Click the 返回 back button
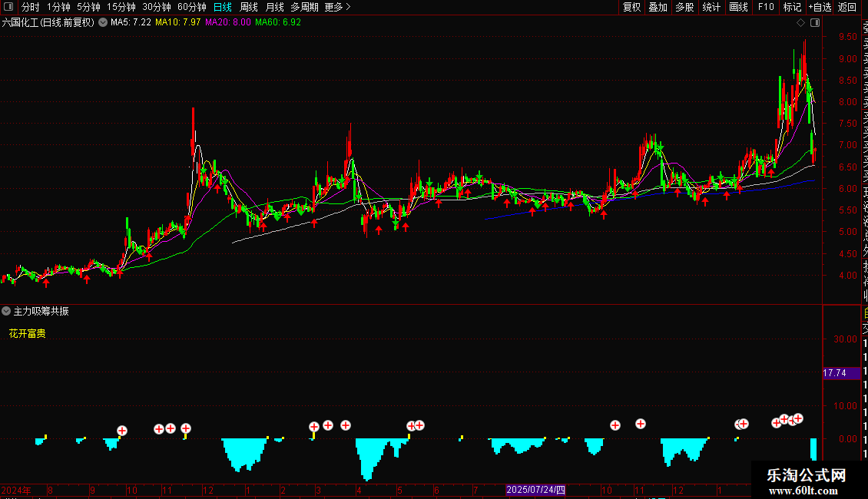Screen dimensions: 868x499 point(847,7)
